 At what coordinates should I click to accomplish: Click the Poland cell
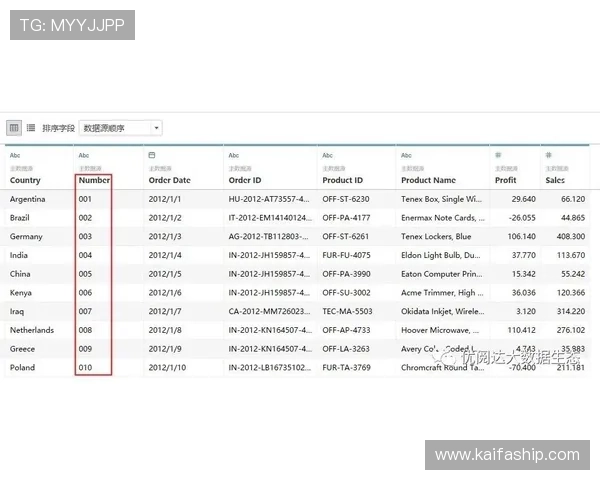23,367
